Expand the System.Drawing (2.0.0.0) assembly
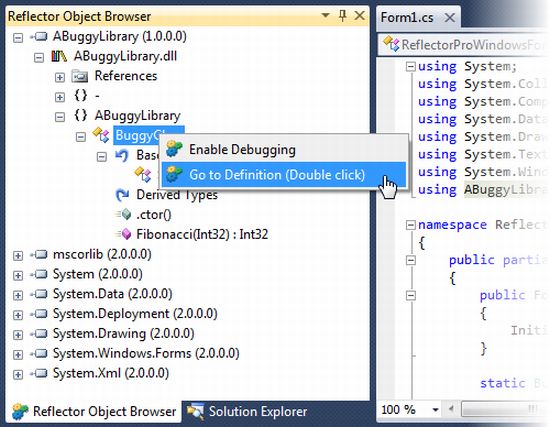 point(18,334)
